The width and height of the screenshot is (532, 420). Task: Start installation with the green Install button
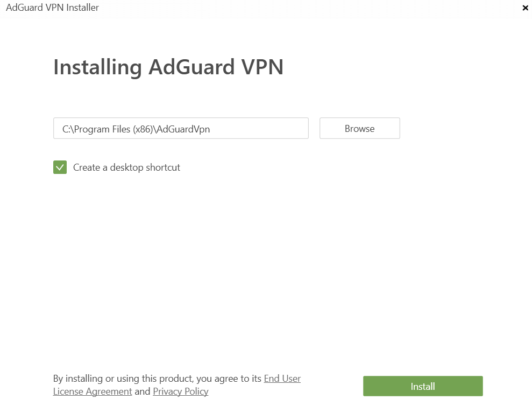point(423,386)
